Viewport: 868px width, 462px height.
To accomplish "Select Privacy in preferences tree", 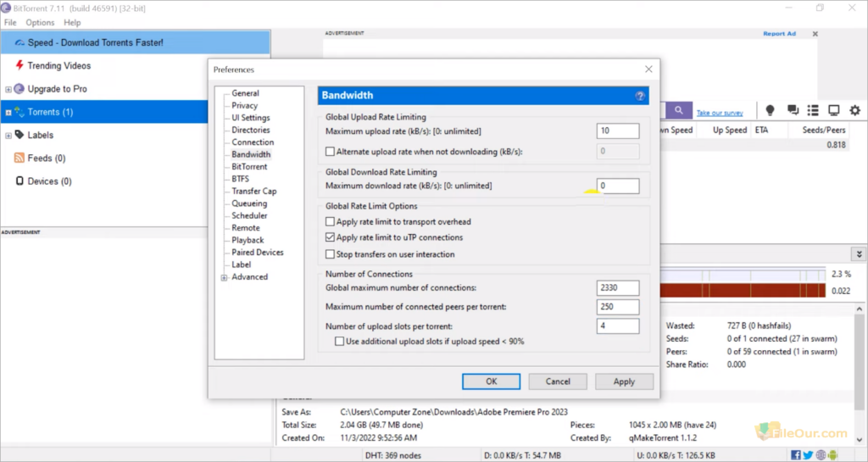I will point(245,105).
